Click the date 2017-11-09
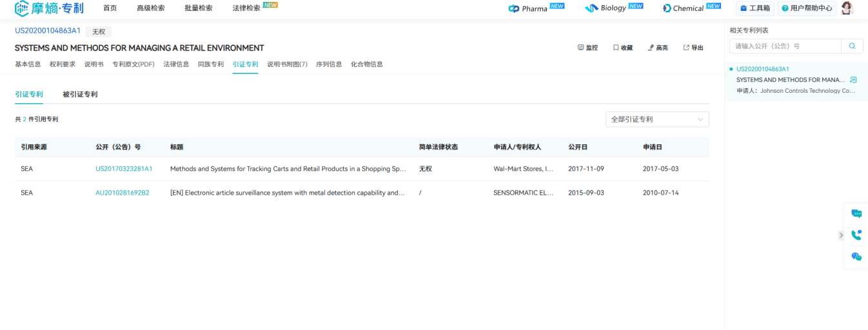 coord(586,169)
